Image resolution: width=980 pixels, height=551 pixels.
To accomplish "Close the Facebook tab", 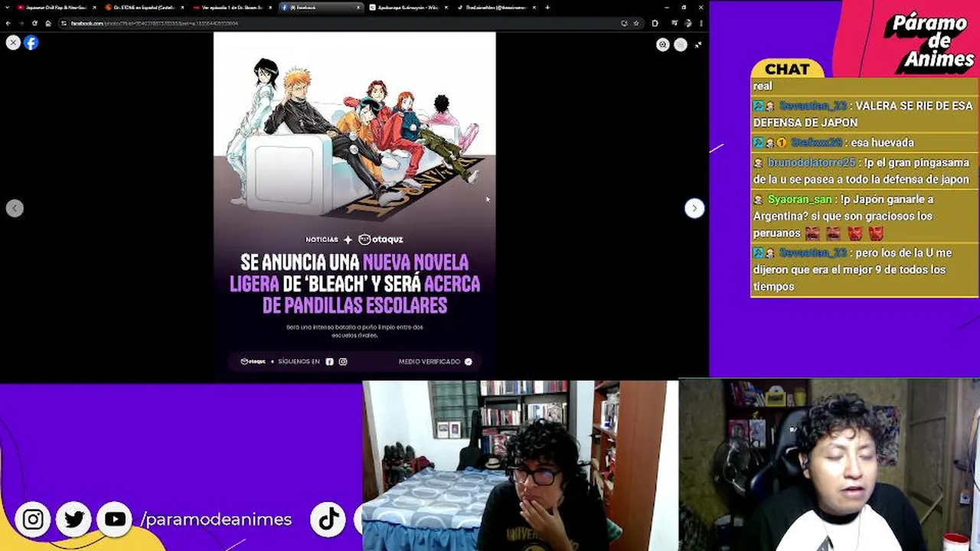I will pos(358,8).
